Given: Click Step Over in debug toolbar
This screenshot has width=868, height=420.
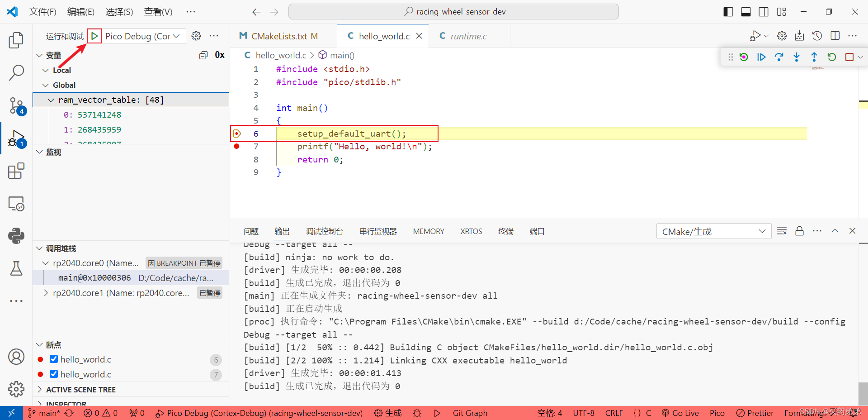Looking at the screenshot, I should (779, 57).
